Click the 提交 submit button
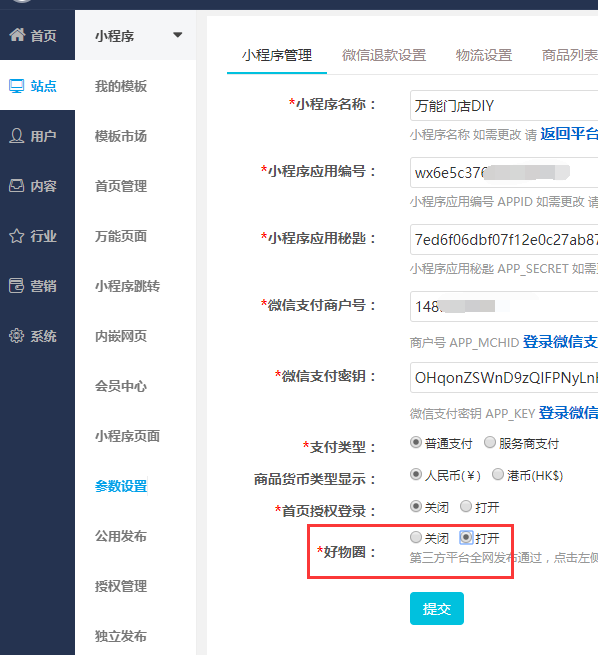This screenshot has height=655, width=598. click(437, 609)
